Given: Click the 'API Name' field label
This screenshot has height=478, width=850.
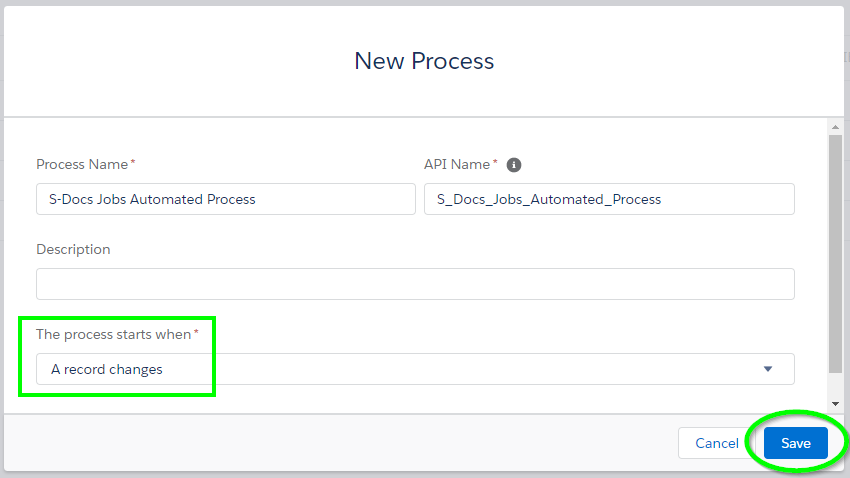Looking at the screenshot, I should [x=457, y=164].
